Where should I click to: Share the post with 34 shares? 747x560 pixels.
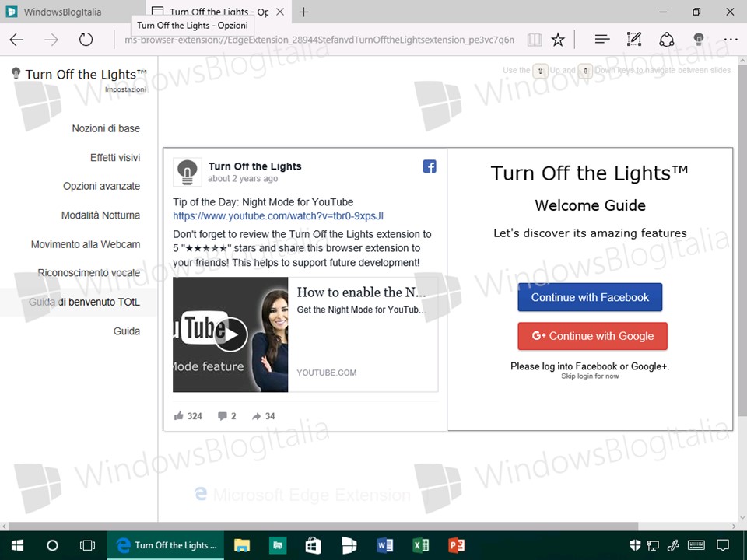[x=263, y=416]
